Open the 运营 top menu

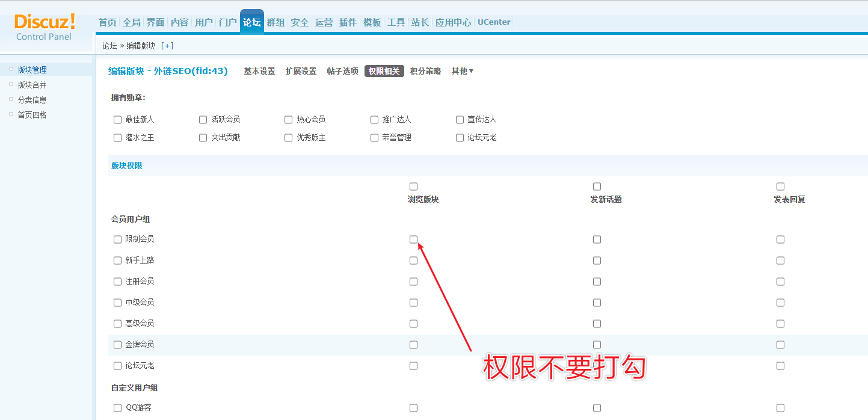(x=324, y=22)
